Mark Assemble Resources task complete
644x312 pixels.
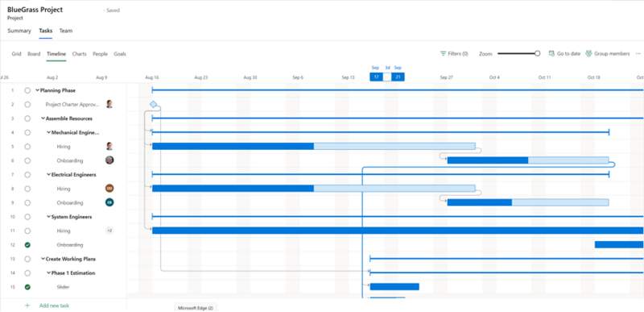pos(27,119)
